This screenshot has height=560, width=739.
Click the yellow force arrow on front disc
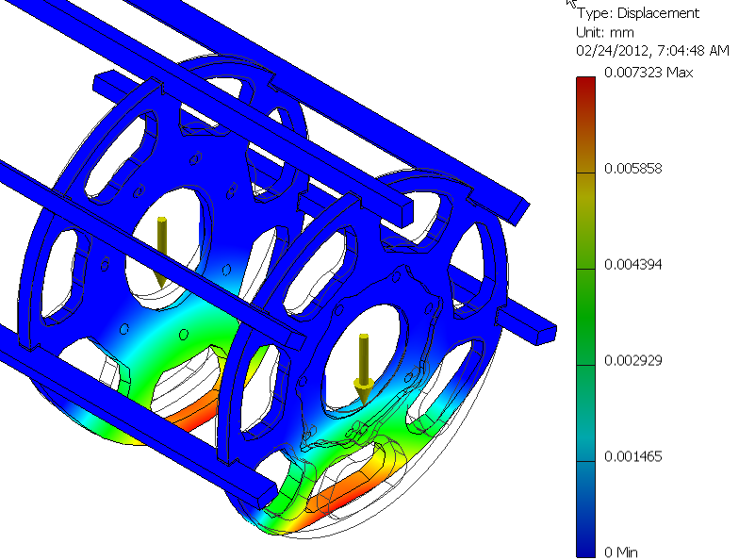point(362,369)
